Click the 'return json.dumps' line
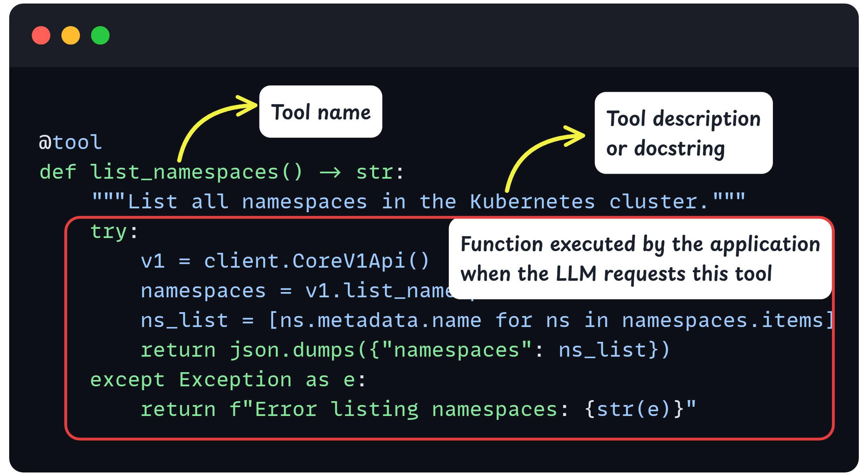Viewport: 868px width, 476px height. click(x=405, y=350)
